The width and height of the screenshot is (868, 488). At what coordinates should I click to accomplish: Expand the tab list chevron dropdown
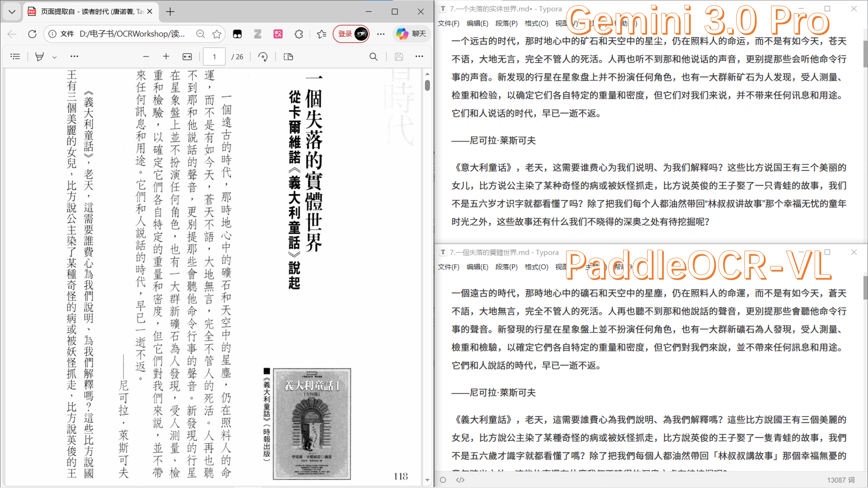12,12
